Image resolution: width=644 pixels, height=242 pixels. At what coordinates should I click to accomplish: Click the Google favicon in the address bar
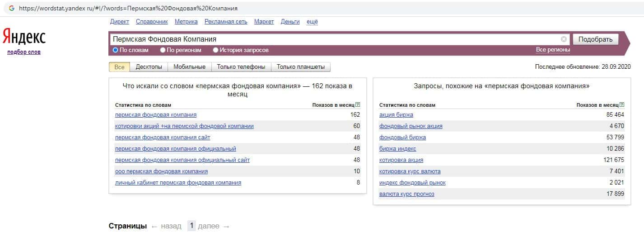click(x=12, y=8)
